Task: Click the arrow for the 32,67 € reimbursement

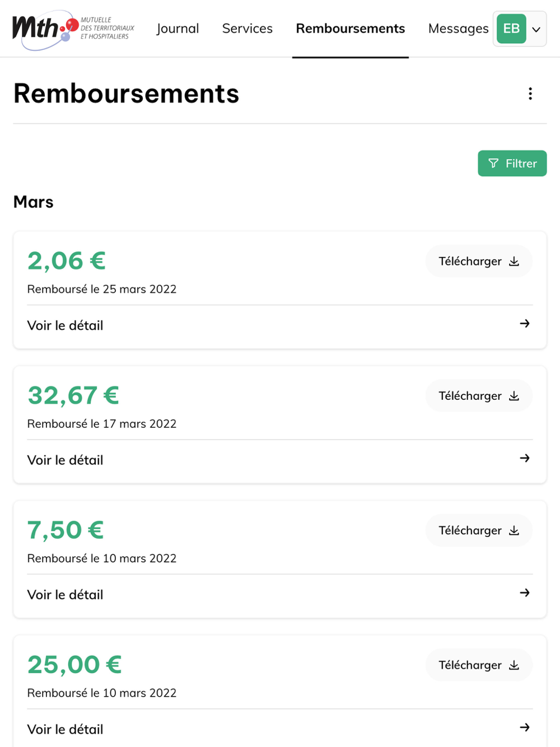Action: (x=524, y=458)
